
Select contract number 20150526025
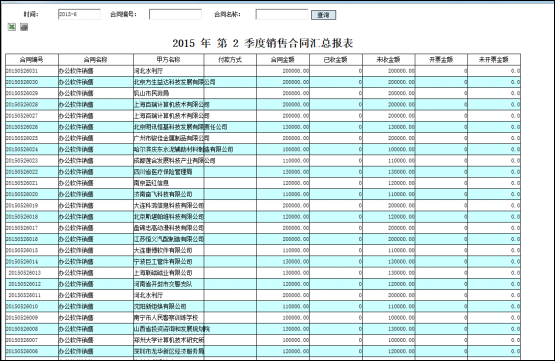click(x=22, y=138)
